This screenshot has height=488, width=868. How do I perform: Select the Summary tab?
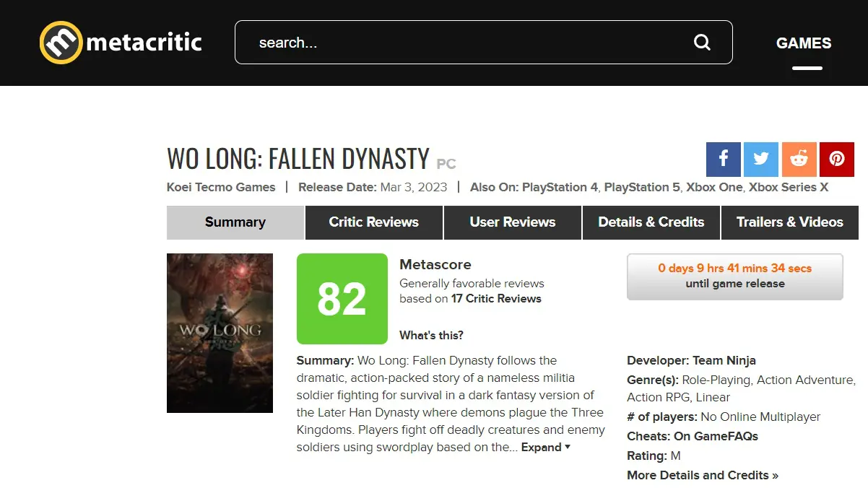[235, 222]
